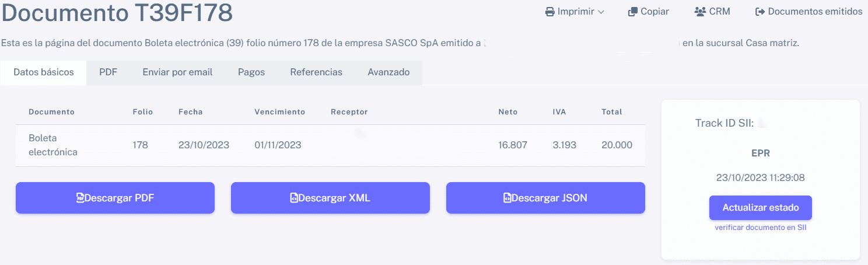Click the PDF file icon on Descargar PDF

click(x=80, y=198)
